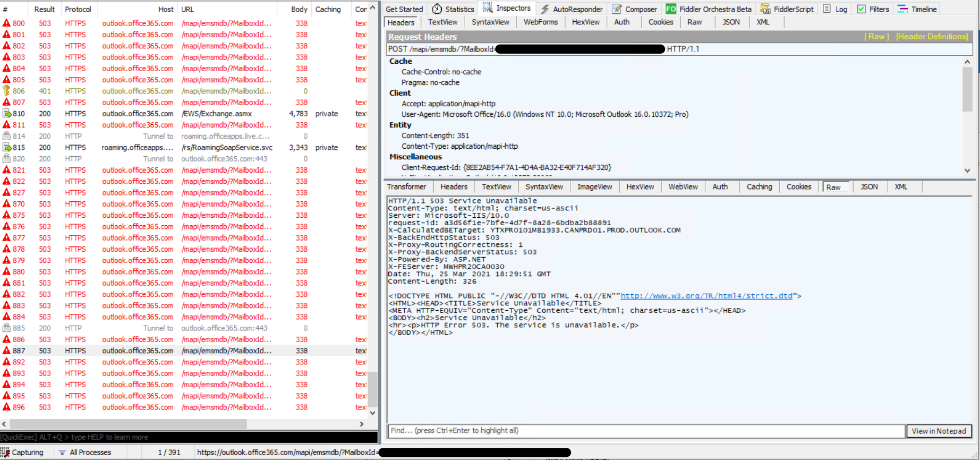
Task: Click the lock icon of session 885
Action: [6, 328]
